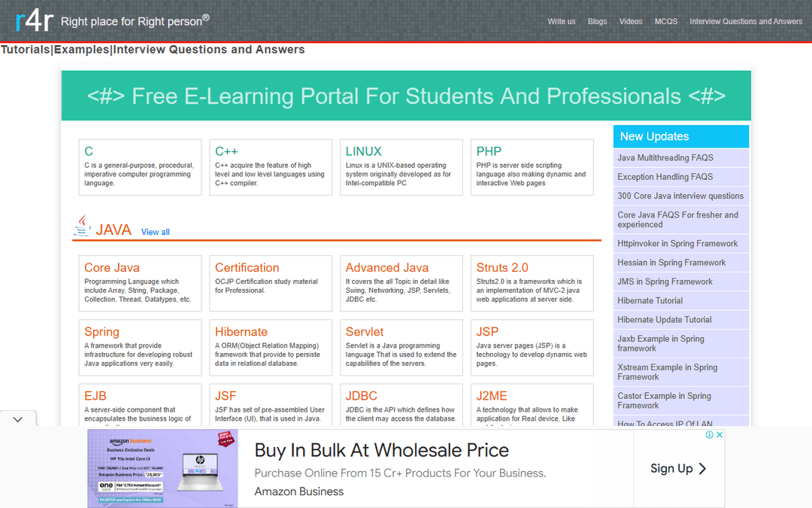This screenshot has height=508, width=812.
Task: Open Hibernate Update Tutorial link
Action: click(x=681, y=320)
